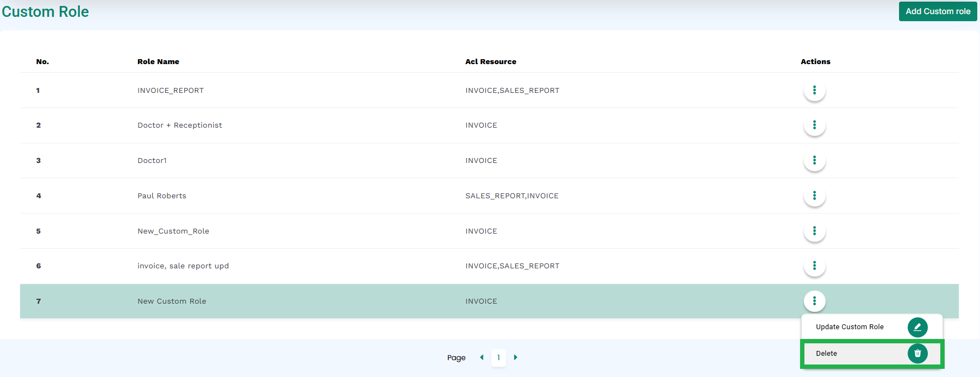Open actions menu for INVOICE_REPORT role
Screen dimensions: 980x377
(814, 90)
